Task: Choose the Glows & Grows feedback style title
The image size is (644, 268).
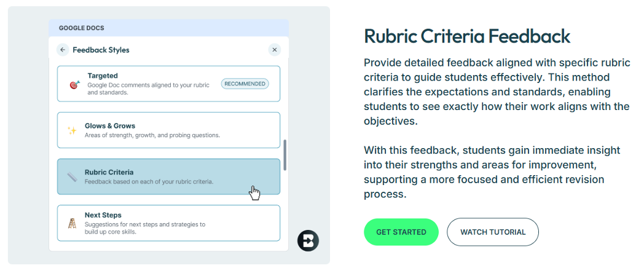Action: coord(110,126)
